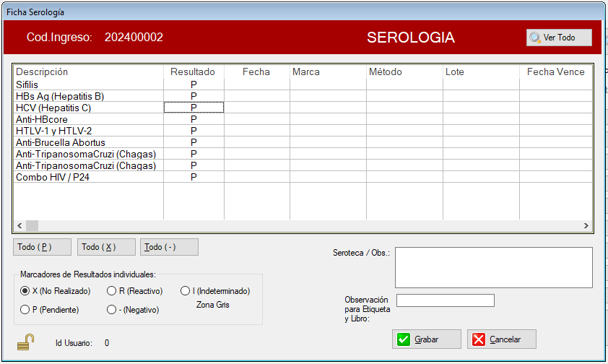
Task: Click the magnifier icon on Ver Todo
Action: click(535, 38)
